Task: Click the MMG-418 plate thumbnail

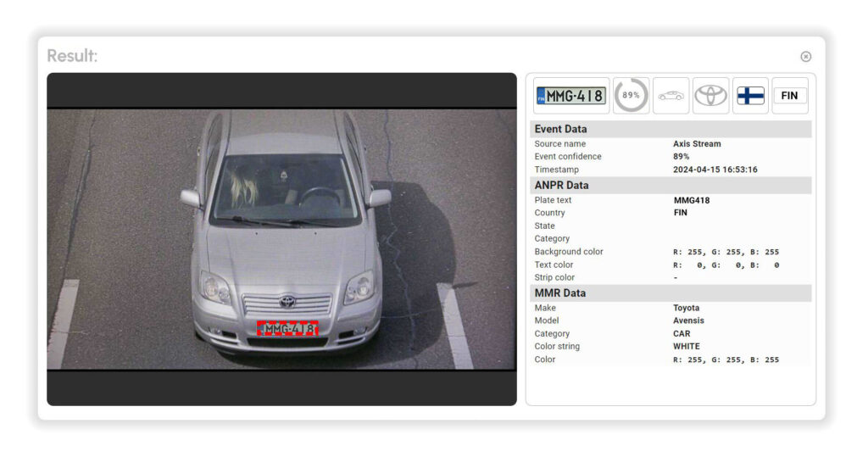Action: click(x=571, y=96)
